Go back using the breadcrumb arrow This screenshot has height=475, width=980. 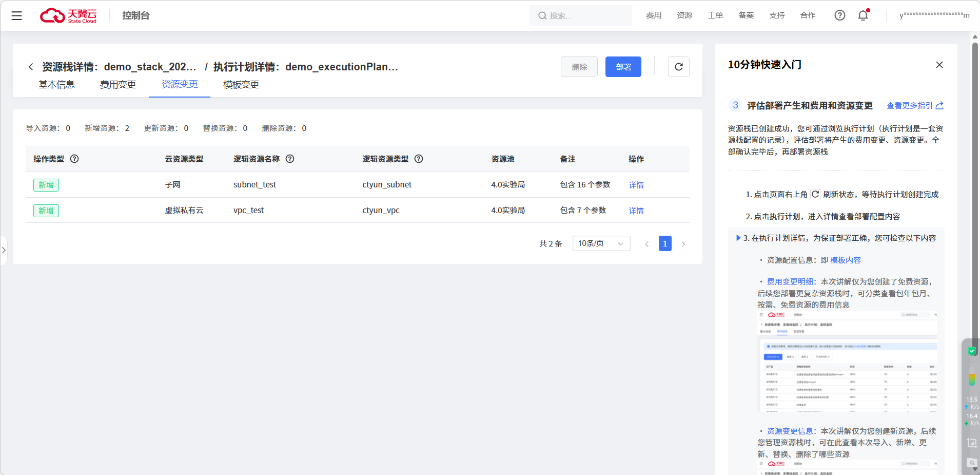click(x=31, y=67)
